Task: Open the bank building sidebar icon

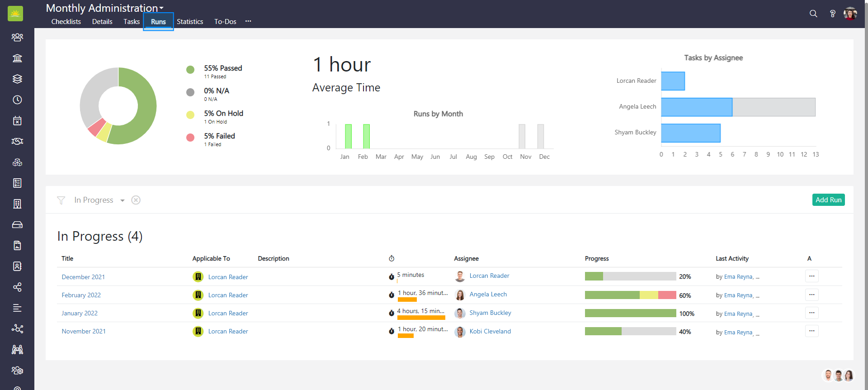Action: point(17,58)
